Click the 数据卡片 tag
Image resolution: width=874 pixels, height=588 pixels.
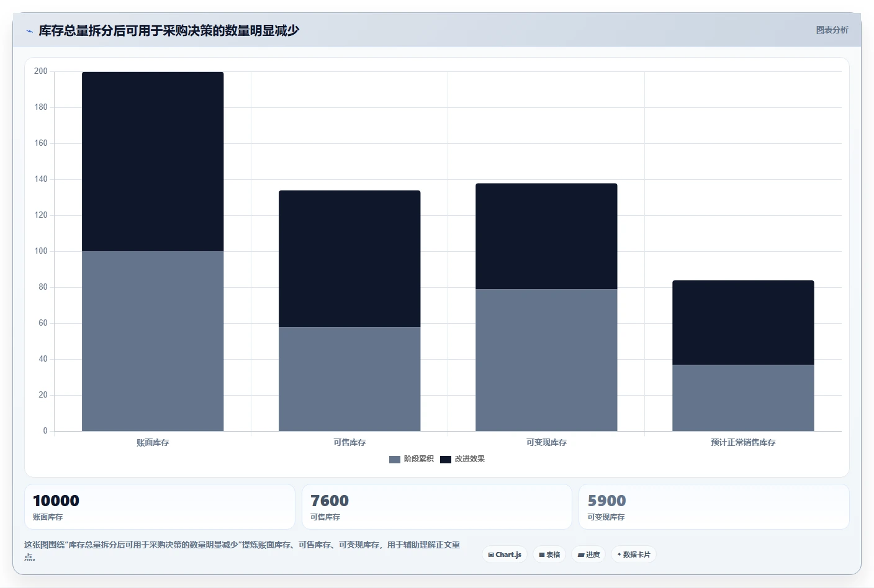point(634,555)
